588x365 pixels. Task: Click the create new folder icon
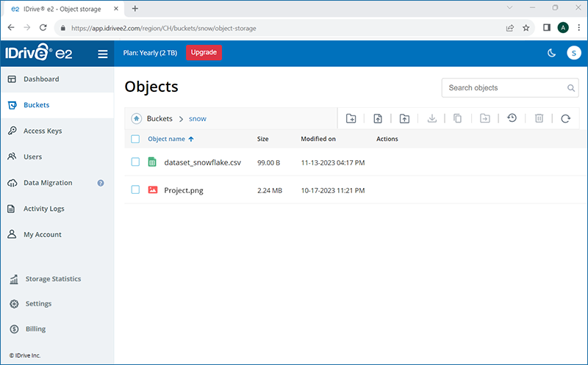351,118
